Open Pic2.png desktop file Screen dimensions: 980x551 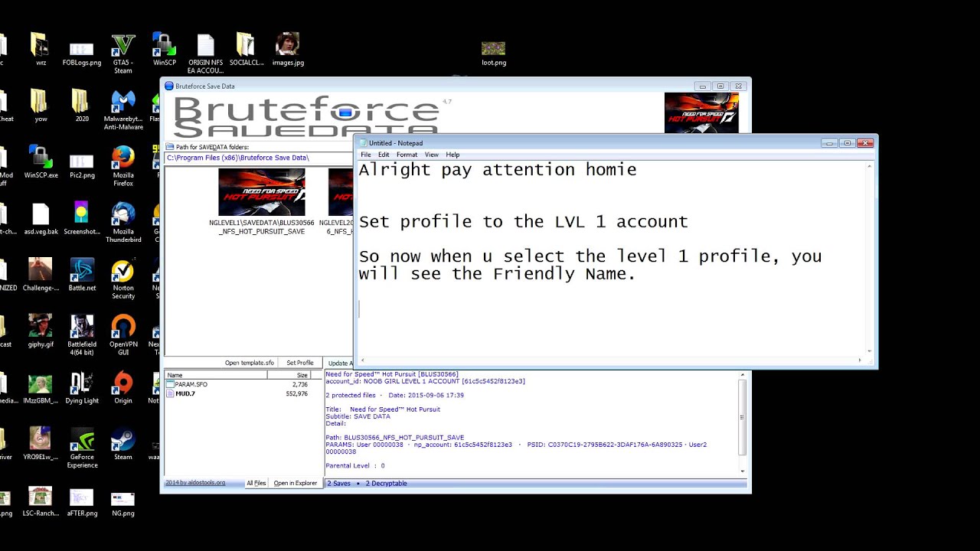[82, 163]
